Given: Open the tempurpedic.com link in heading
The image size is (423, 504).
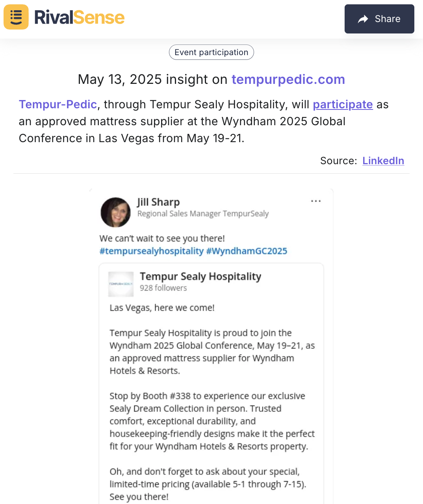Looking at the screenshot, I should (x=288, y=80).
